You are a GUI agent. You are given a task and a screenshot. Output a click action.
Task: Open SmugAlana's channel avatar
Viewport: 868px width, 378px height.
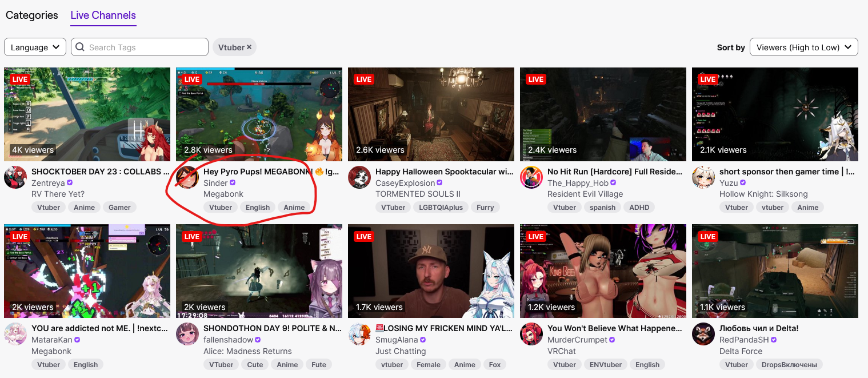point(359,334)
